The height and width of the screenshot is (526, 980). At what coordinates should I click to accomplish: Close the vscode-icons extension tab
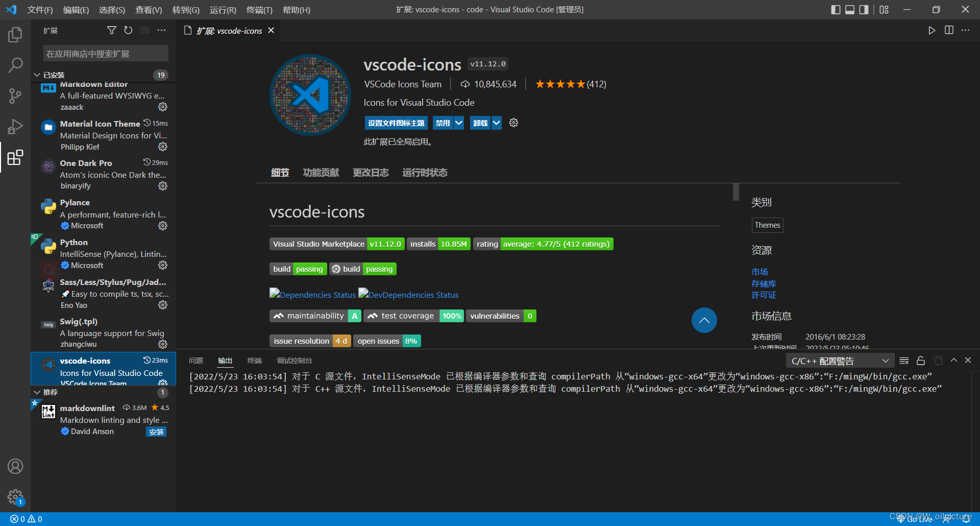(x=271, y=31)
